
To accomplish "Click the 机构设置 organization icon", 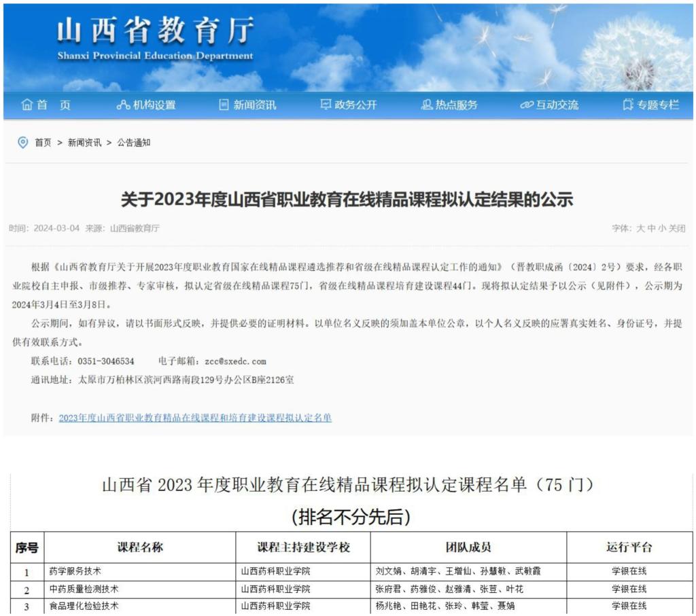I will pos(123,105).
